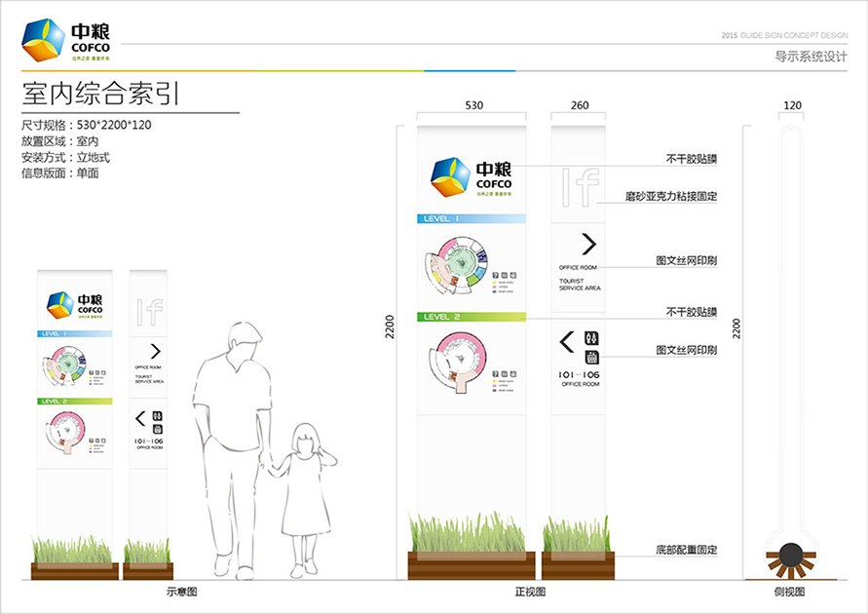
Task: Click the spec line '尺寸规格：530*2200*120'
Action: coord(87,125)
